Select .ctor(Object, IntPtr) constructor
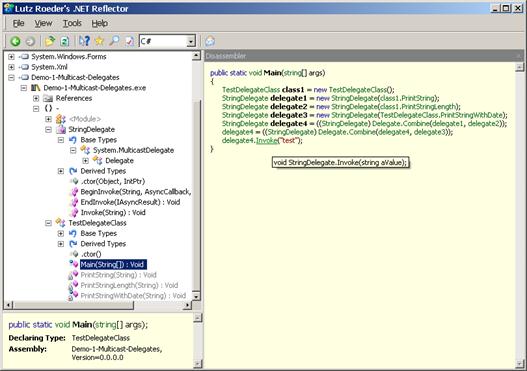 pyautogui.click(x=113, y=181)
